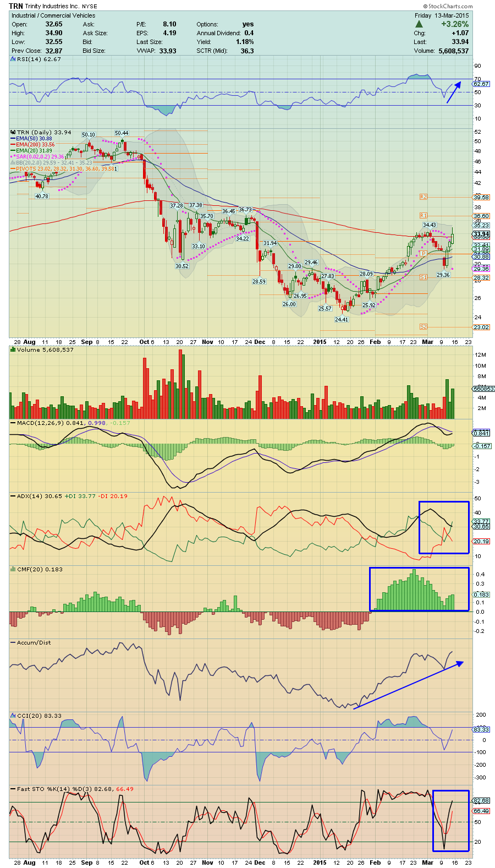The image size is (495, 868).
Task: Click the bold 33.94 last price tag
Action: (481, 234)
